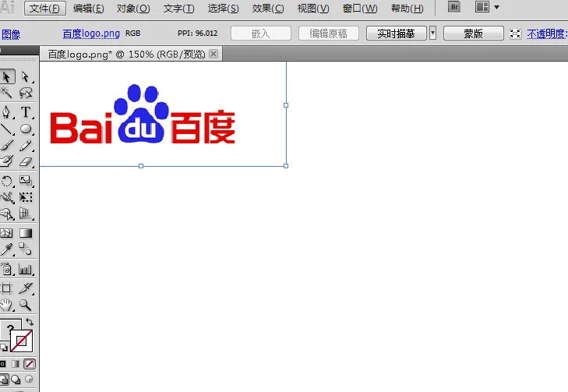Image resolution: width=568 pixels, height=392 pixels.
Task: Close the 百度logo.png document tab
Action: [213, 54]
